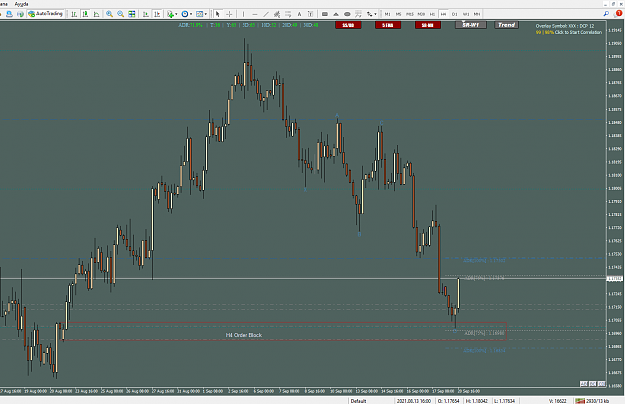Select the crosshair tool
Screen dimensions: 625x404
pos(229,14)
